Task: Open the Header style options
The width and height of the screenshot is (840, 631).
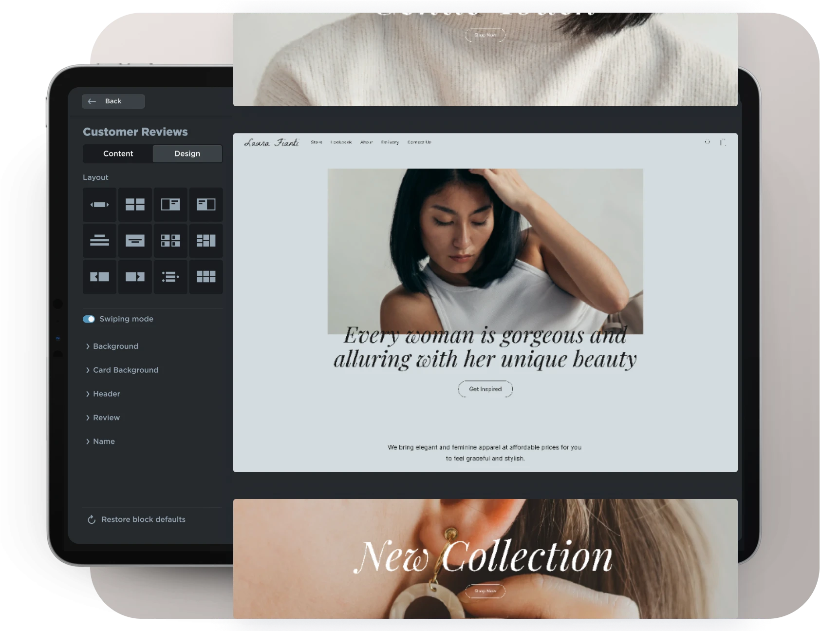Action: (x=106, y=394)
